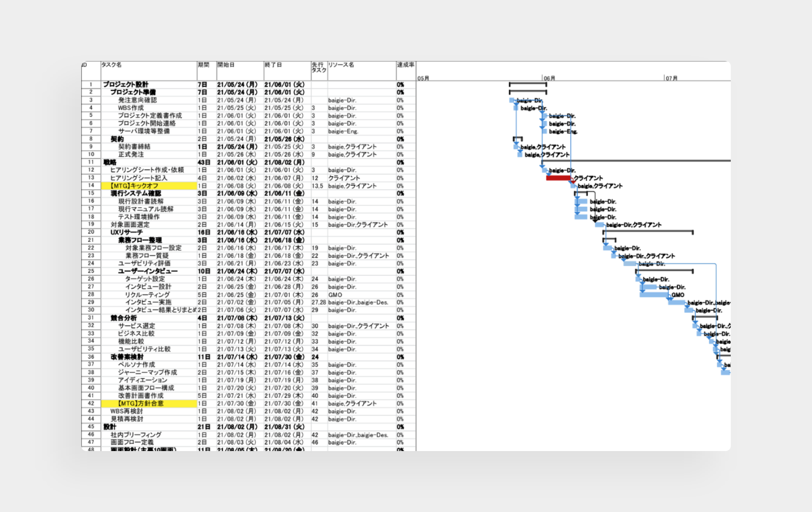812x512 pixels.
Task: Click the 07月 timeline header
Action: 671,78
